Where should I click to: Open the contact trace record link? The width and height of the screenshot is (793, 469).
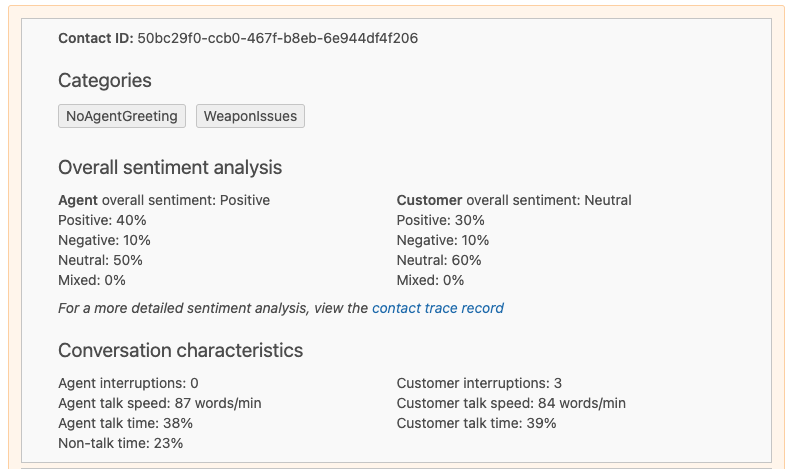437,308
